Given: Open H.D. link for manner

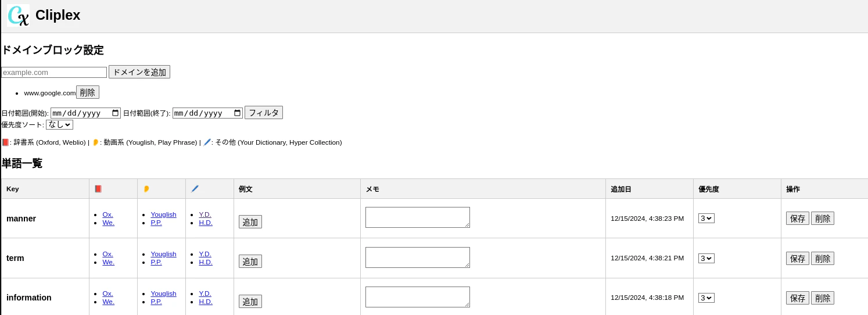Looking at the screenshot, I should tap(206, 223).
